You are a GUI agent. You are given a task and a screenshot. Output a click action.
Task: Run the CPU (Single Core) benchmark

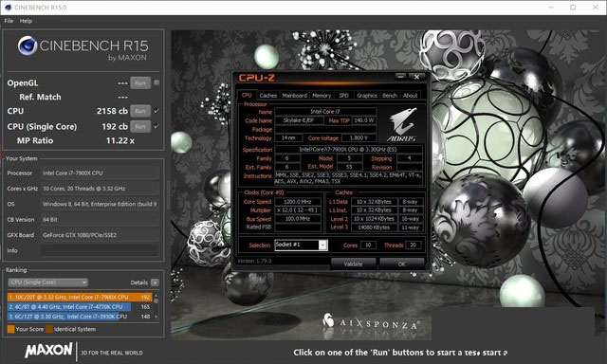pos(140,126)
